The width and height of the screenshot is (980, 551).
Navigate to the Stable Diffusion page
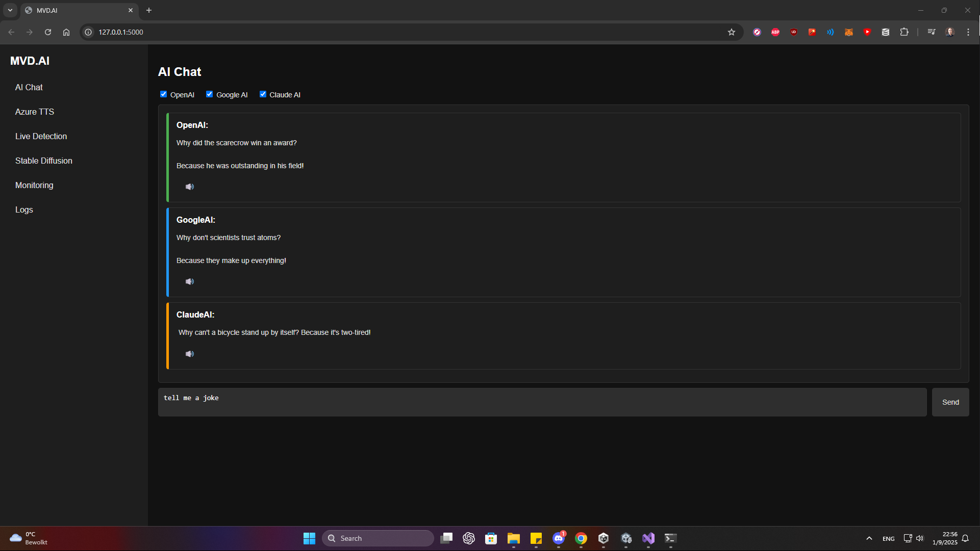(x=44, y=161)
